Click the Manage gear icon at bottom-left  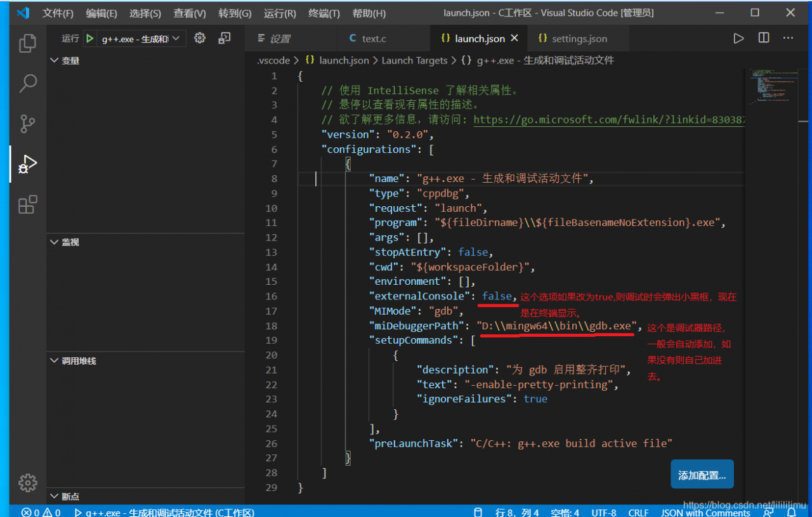(x=28, y=482)
